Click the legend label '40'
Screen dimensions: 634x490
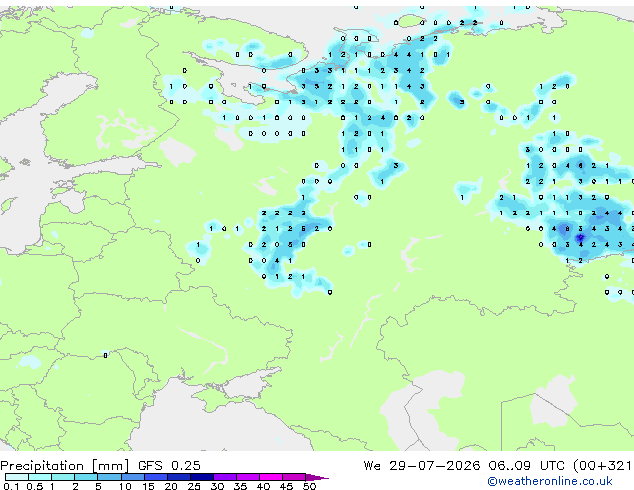(x=263, y=486)
